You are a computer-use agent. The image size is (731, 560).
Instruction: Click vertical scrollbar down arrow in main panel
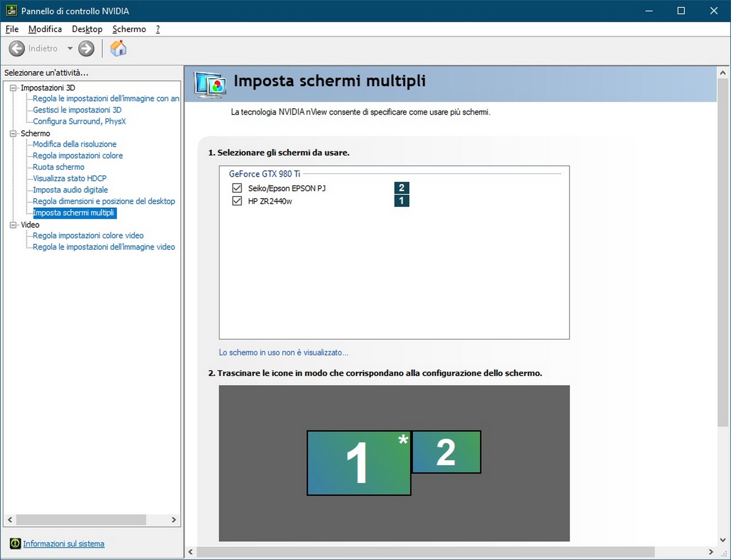(723, 540)
